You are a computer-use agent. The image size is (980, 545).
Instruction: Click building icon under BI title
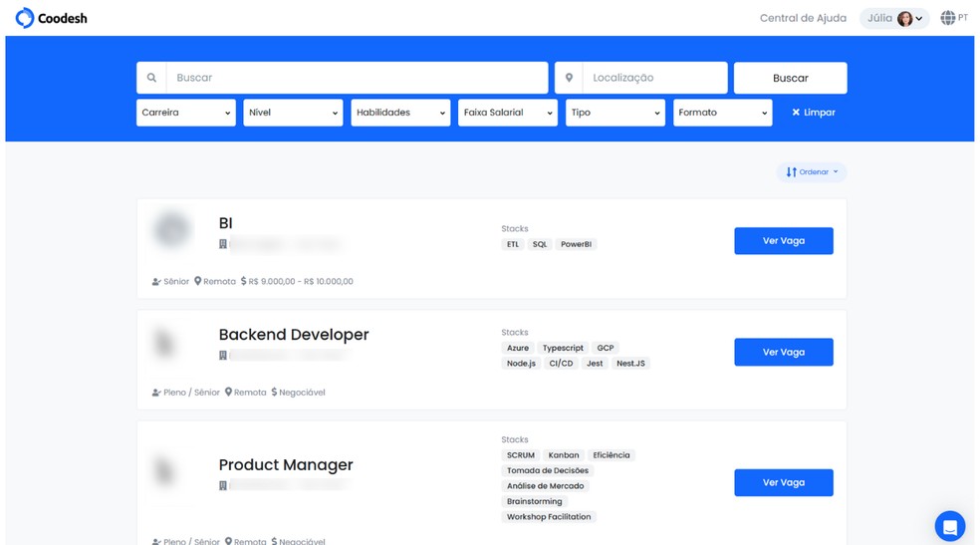pos(223,244)
